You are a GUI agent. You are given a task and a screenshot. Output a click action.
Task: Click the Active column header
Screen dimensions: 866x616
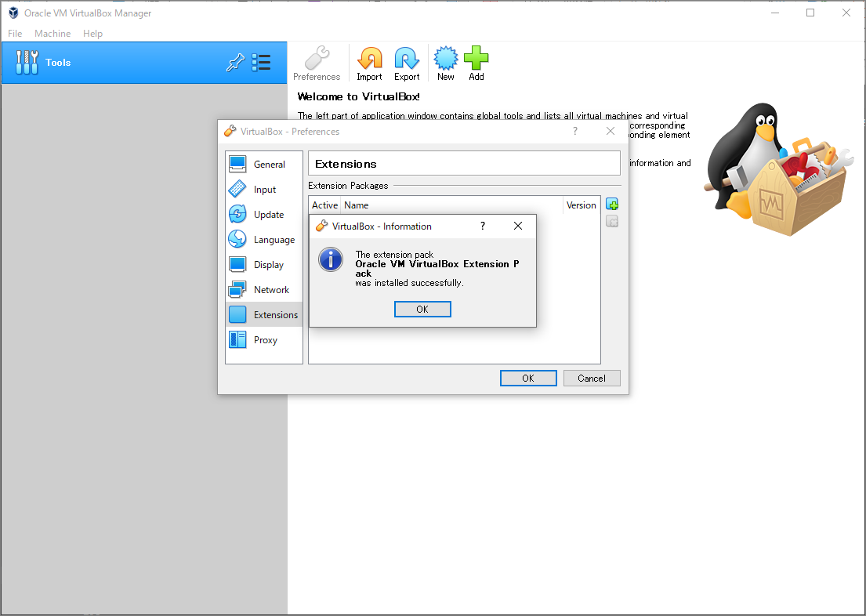tap(324, 205)
